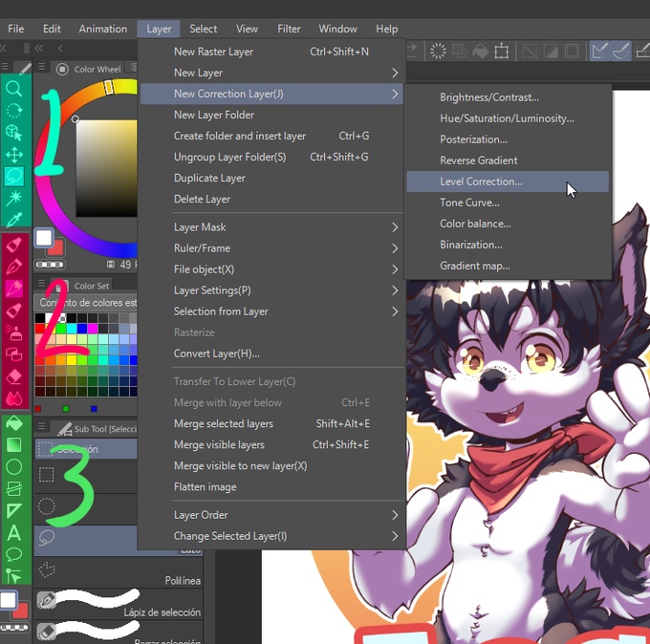This screenshot has height=644, width=650.
Task: Select the Fill bucket tool in tool palette
Action: point(13,423)
